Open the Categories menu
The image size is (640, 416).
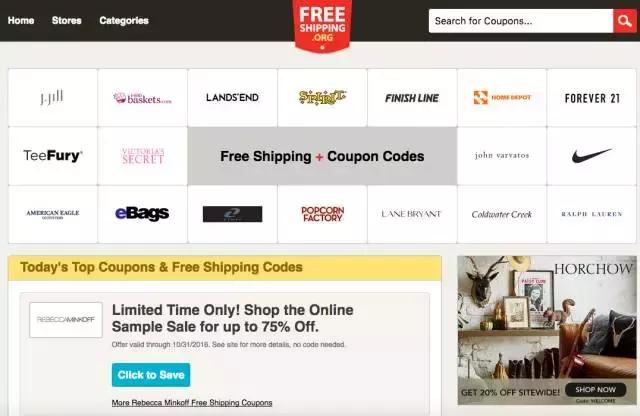pyautogui.click(x=124, y=20)
